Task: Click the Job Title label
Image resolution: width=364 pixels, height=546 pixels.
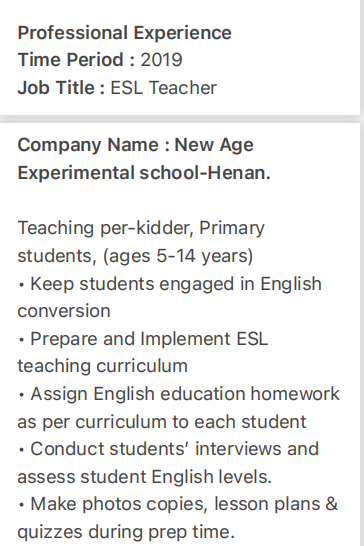Action: point(61,87)
